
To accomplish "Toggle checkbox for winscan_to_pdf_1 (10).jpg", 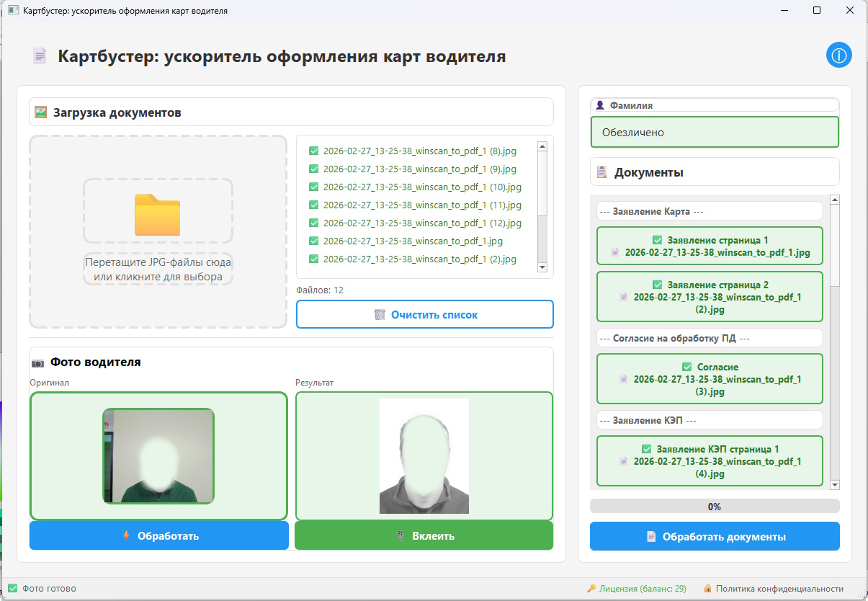I will tap(313, 187).
